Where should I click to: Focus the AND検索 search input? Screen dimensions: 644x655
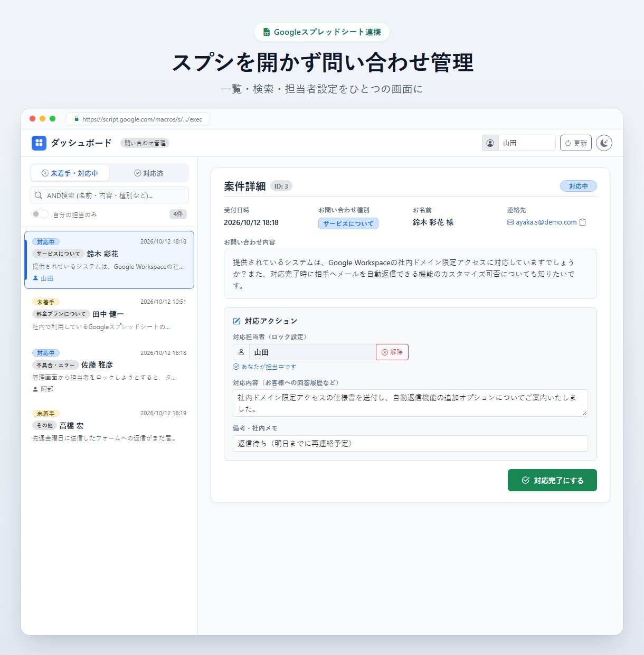click(109, 195)
